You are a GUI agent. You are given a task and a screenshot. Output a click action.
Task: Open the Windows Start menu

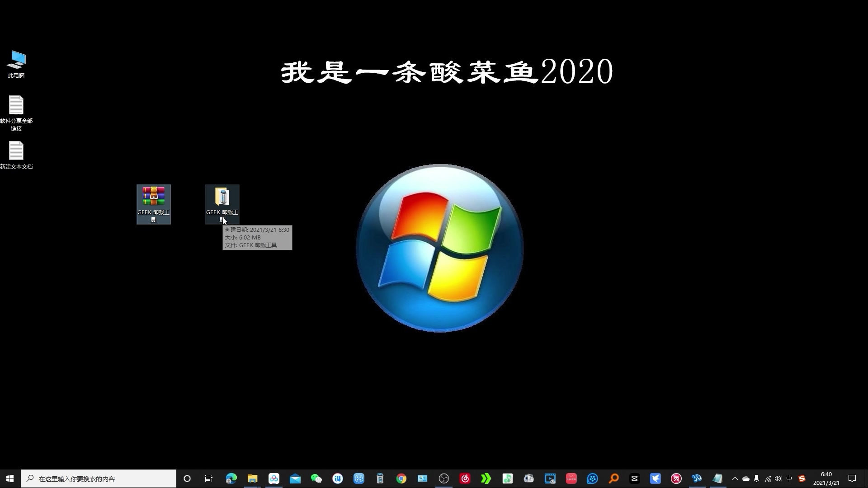coord(10,479)
